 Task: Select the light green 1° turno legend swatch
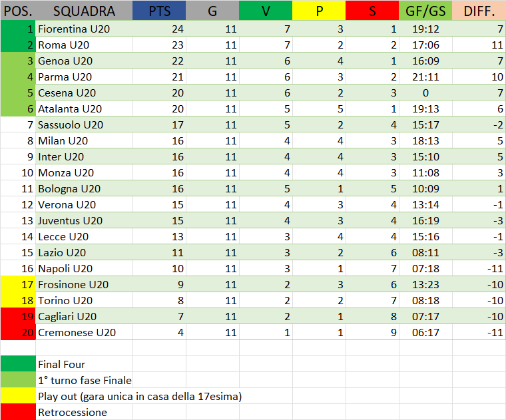(18, 381)
